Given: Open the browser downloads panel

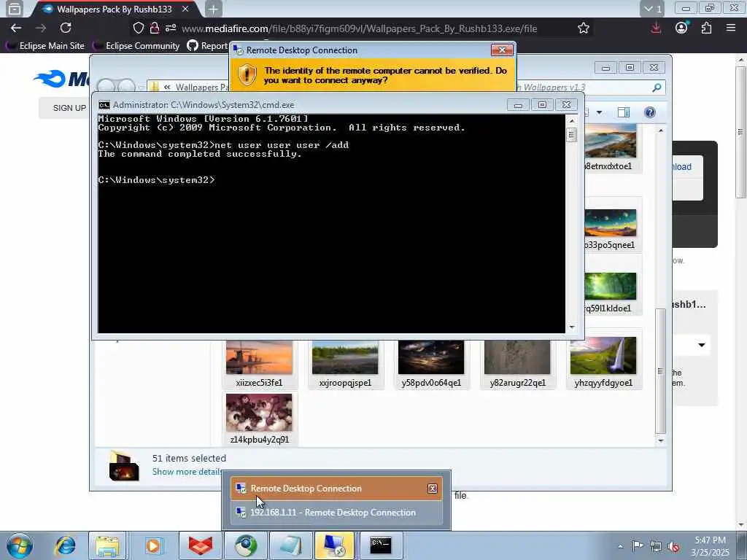Looking at the screenshot, I should coord(656,28).
